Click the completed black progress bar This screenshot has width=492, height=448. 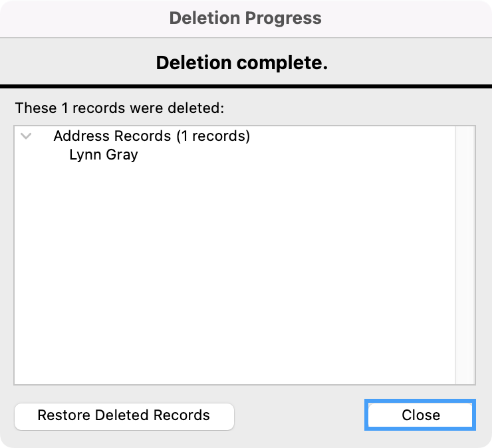click(x=246, y=87)
